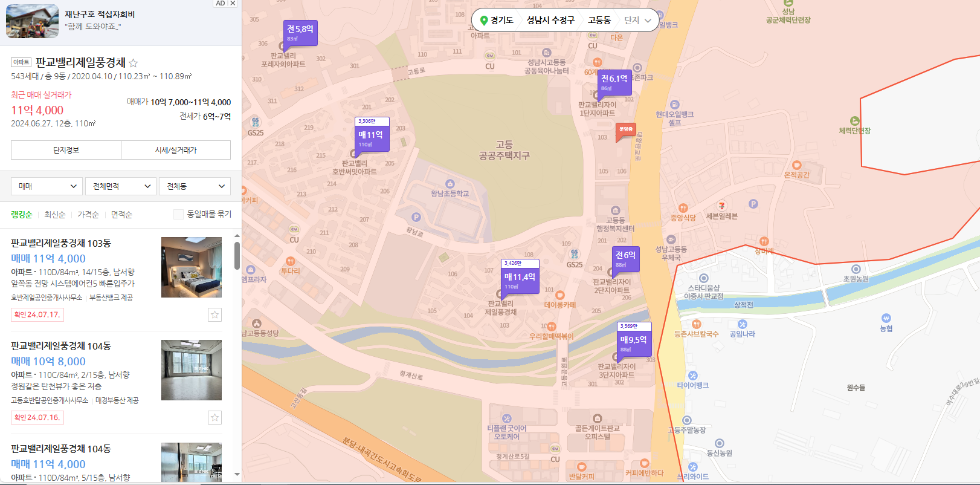Open the 시세/실거래가 tab

[x=176, y=150]
